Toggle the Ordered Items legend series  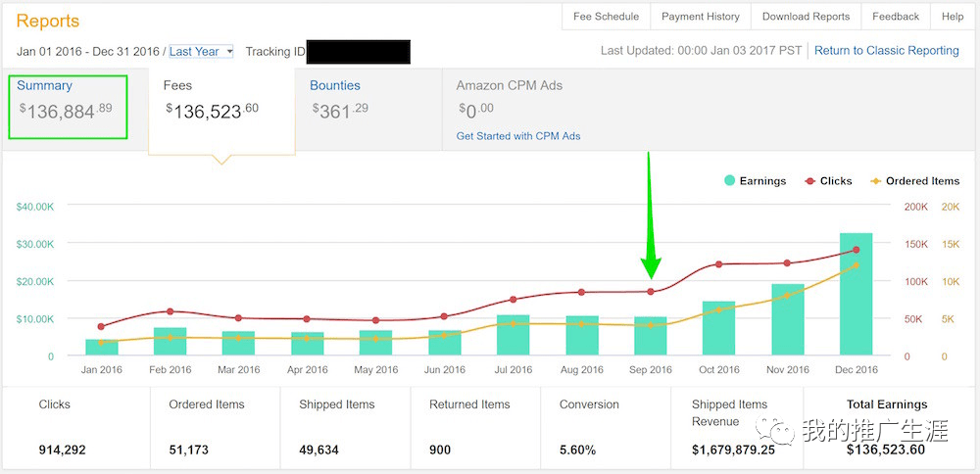pos(914,181)
